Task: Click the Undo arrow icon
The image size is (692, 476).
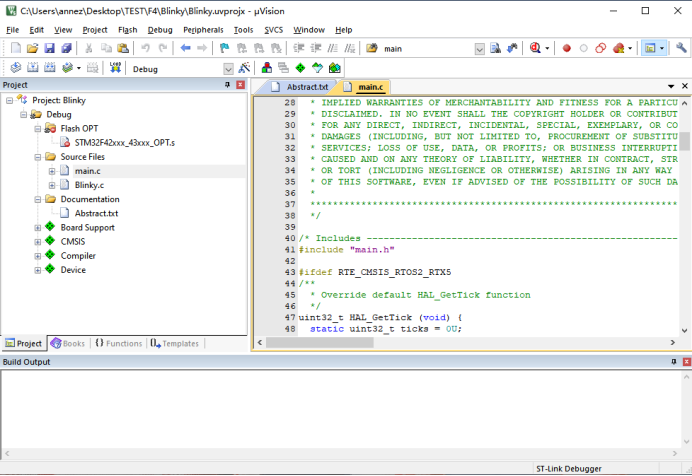Action: tap(146, 48)
